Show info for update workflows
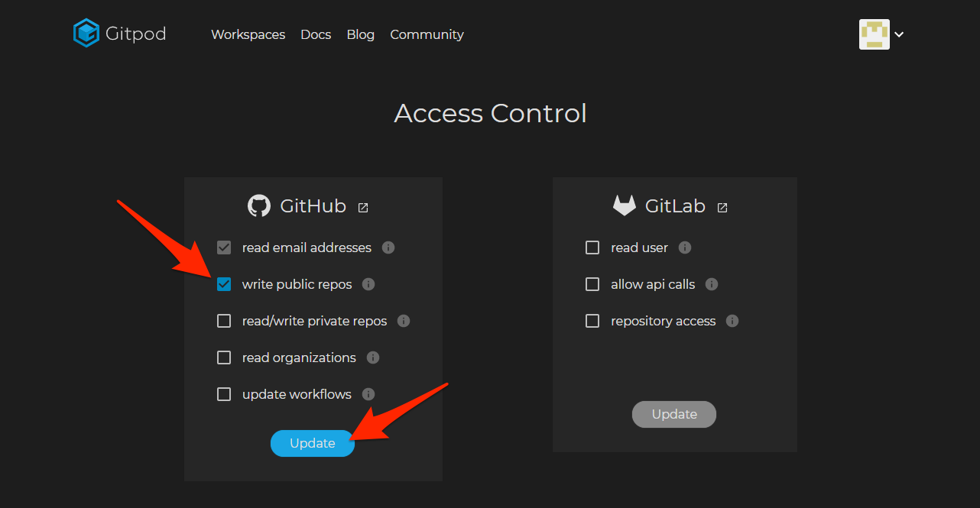The image size is (980, 508). coord(368,394)
